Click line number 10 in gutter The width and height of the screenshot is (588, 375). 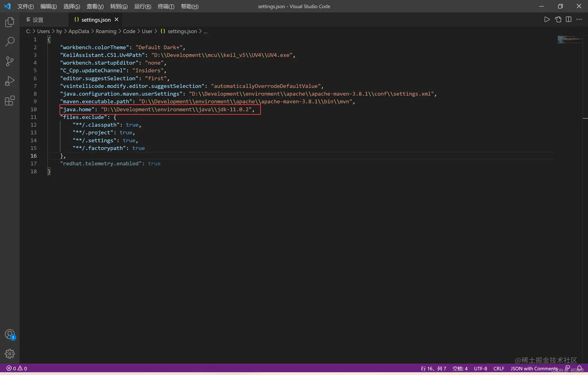[33, 110]
